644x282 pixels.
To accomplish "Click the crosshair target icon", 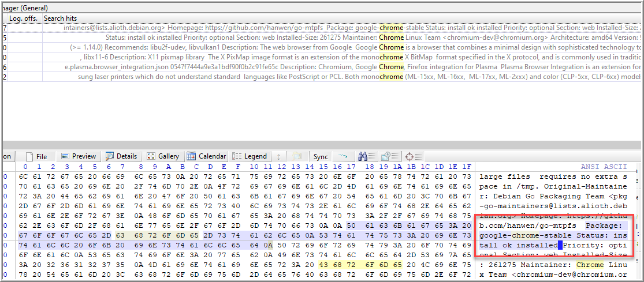I will click(410, 156).
